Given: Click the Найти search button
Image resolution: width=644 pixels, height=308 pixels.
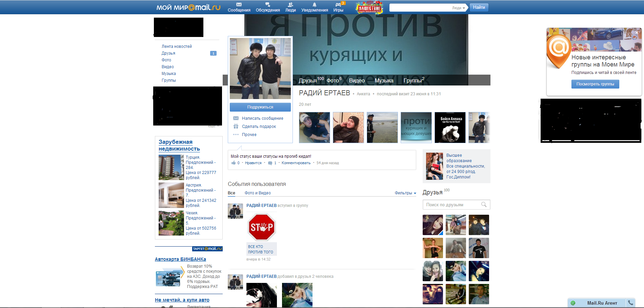Looking at the screenshot, I should [x=479, y=7].
